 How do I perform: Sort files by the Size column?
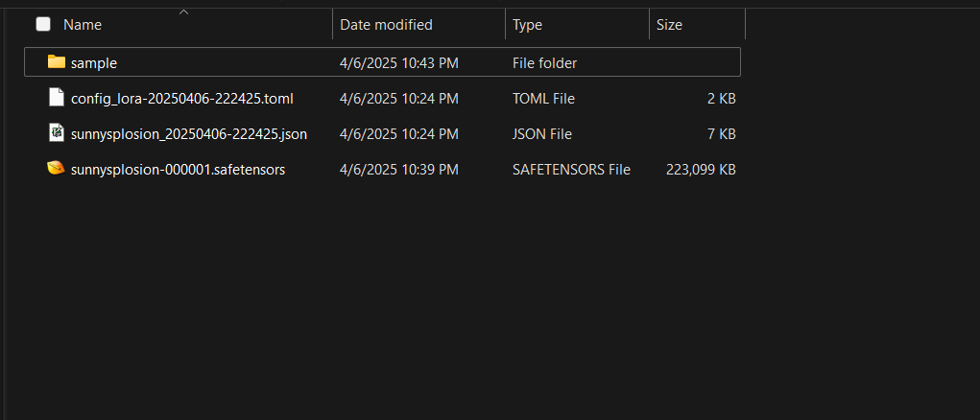[669, 25]
